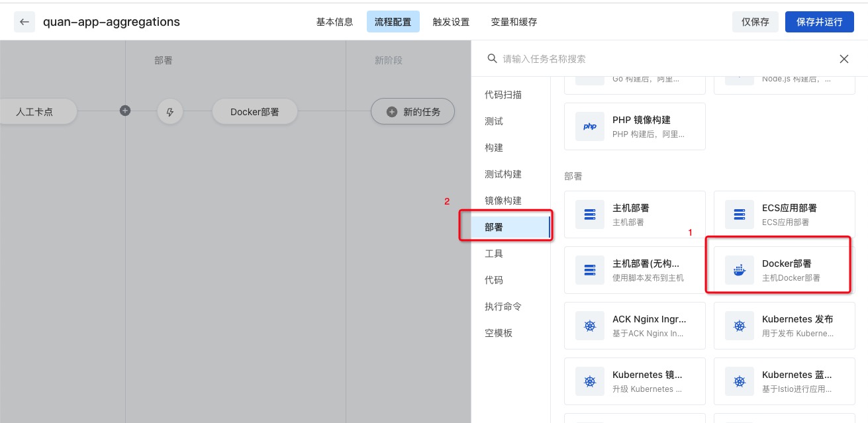Switch to the 流程配置 tab
Screen dimensions: 868x423
393,22
